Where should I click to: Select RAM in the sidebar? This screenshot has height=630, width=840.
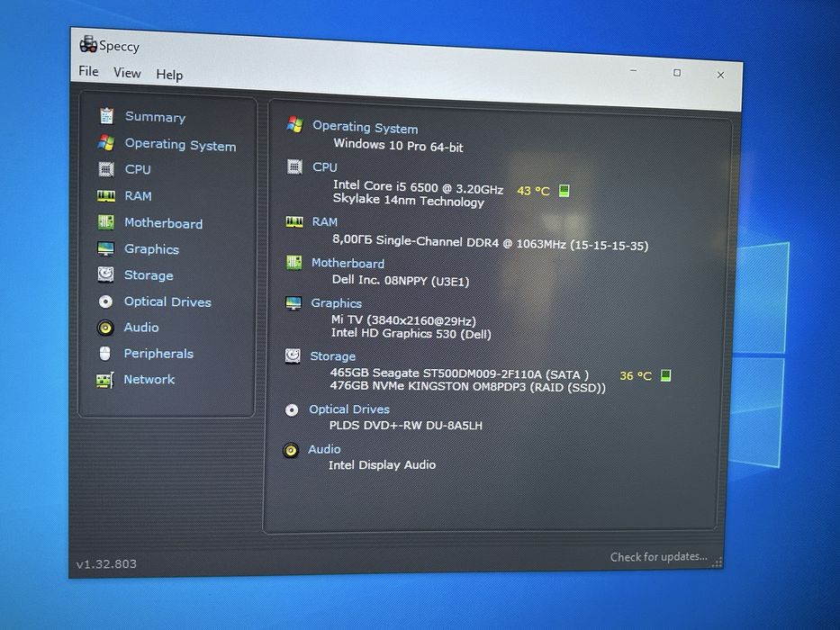point(139,196)
